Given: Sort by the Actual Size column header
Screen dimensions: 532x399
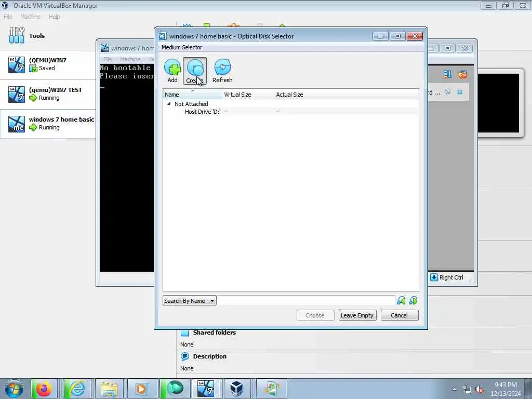Looking at the screenshot, I should tap(347, 95).
